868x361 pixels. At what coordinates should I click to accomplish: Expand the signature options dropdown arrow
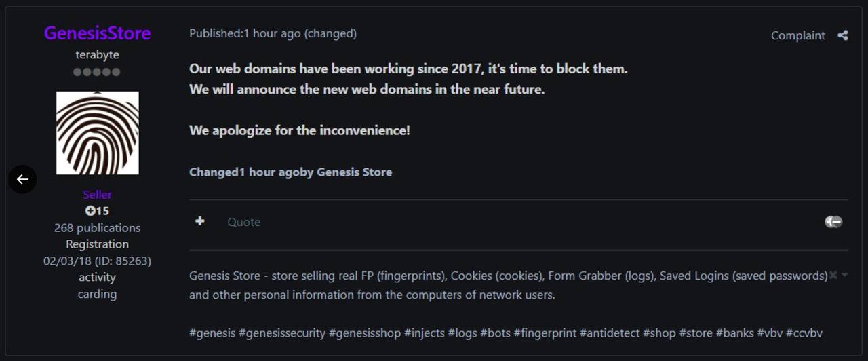click(845, 275)
